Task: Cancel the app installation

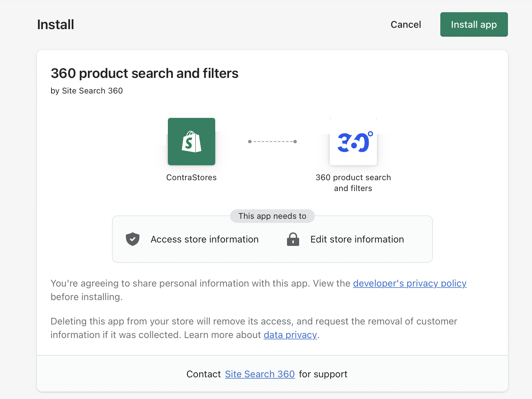Action: coord(406,24)
